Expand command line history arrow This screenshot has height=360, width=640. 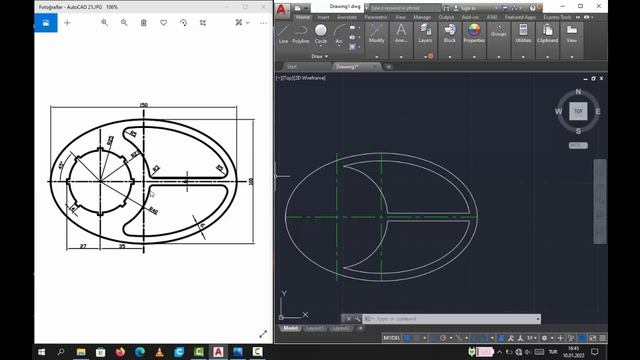pyautogui.click(x=538, y=319)
